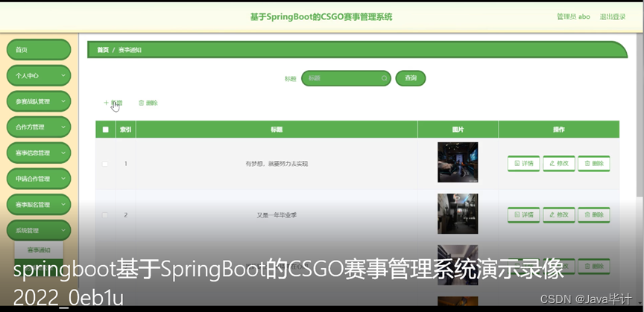Expand the 合作方管理 sidebar menu
Screen dimensions: 644x312
pyautogui.click(x=39, y=127)
